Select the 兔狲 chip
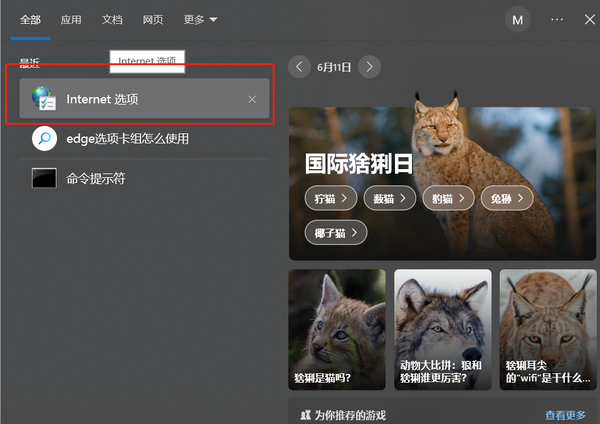This screenshot has height=424, width=600. coord(507,198)
